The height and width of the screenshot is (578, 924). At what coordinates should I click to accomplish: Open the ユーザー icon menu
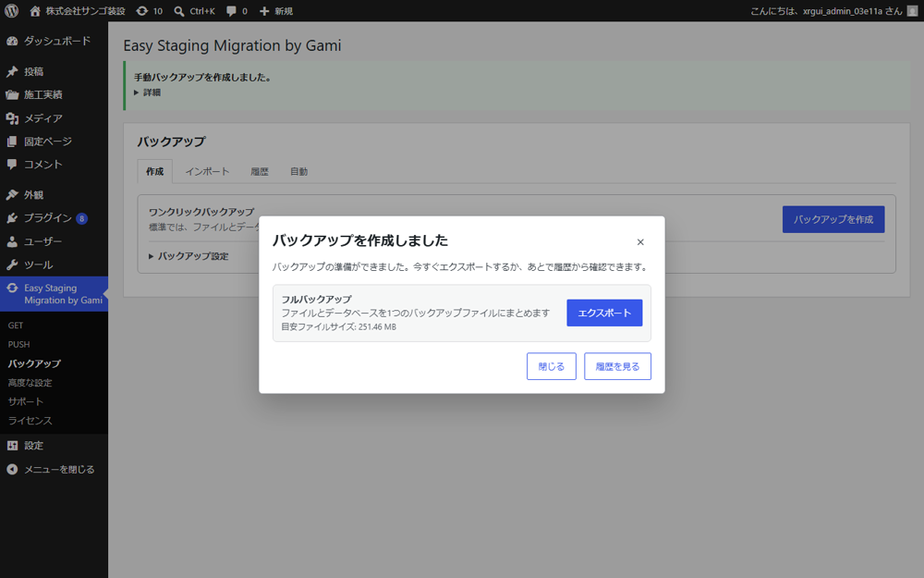click(x=12, y=241)
